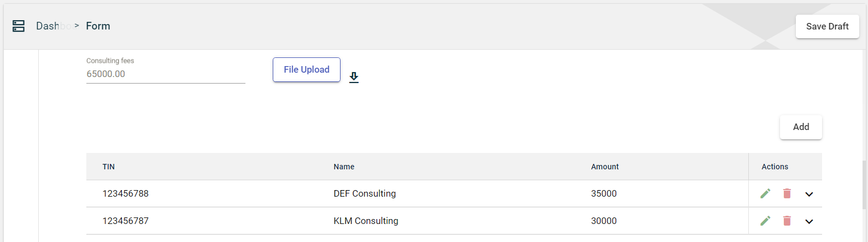Delete the DEF Consulting row

(787, 193)
